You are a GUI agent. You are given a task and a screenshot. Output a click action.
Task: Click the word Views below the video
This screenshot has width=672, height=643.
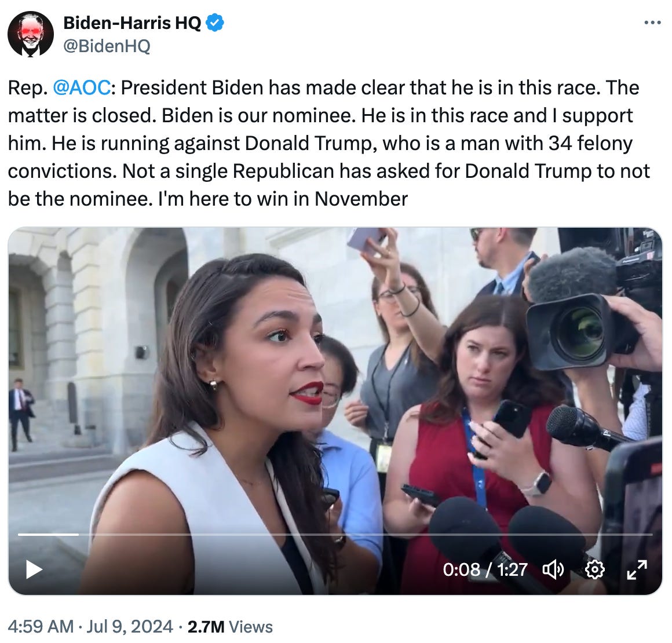(x=251, y=627)
